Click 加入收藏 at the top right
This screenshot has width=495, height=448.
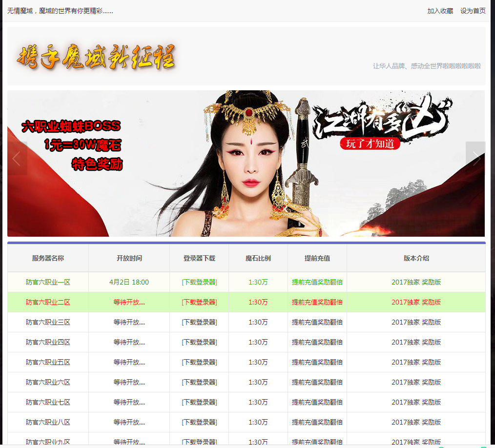coord(440,10)
